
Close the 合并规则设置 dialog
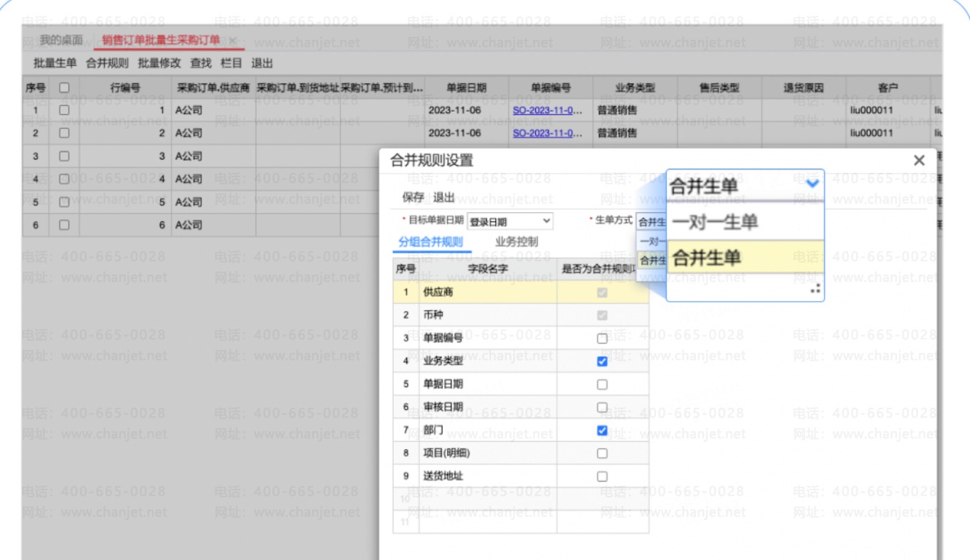[x=919, y=160]
